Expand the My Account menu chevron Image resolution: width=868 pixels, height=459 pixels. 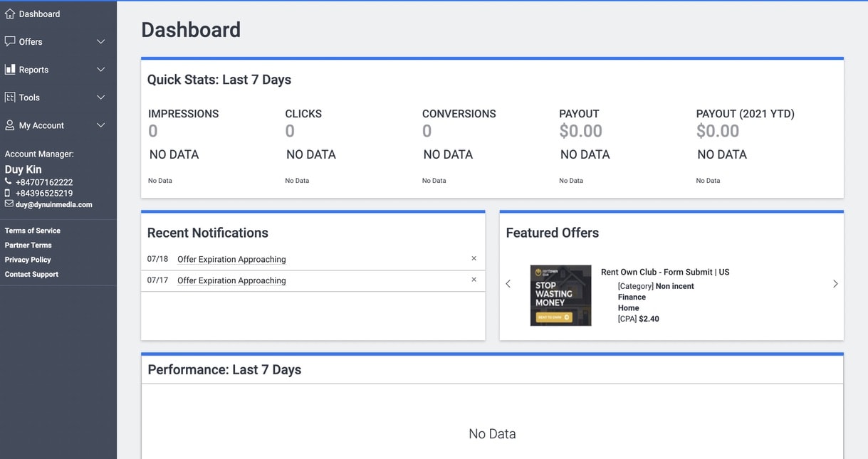pyautogui.click(x=100, y=125)
